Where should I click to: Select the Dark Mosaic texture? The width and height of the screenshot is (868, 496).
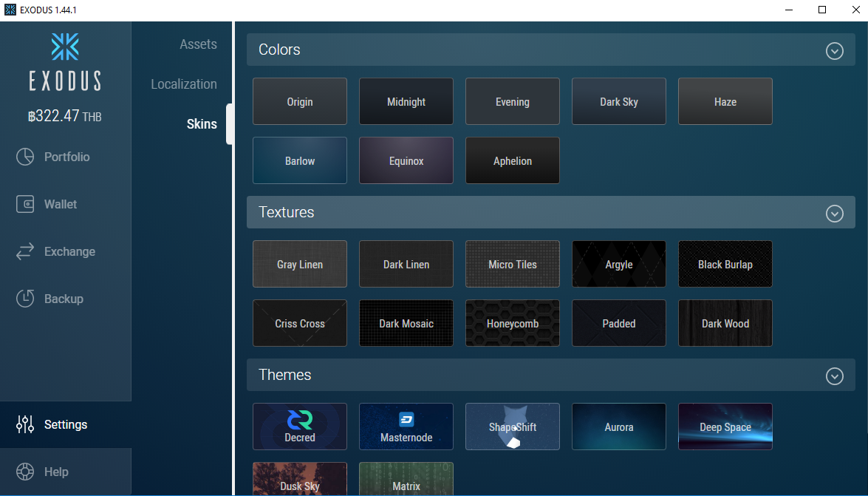(406, 324)
